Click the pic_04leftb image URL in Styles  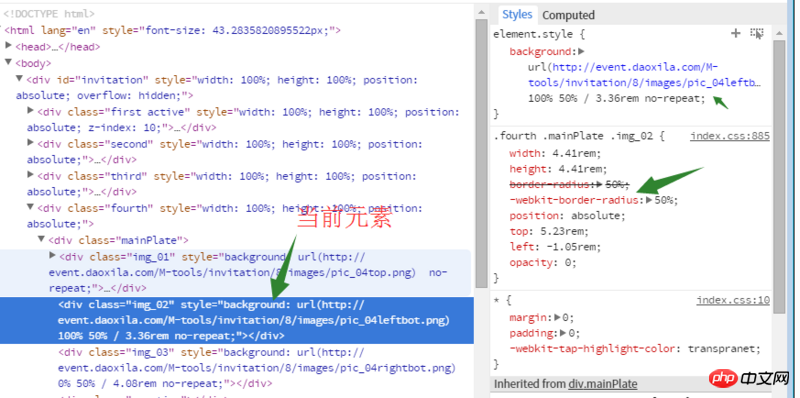(644, 75)
